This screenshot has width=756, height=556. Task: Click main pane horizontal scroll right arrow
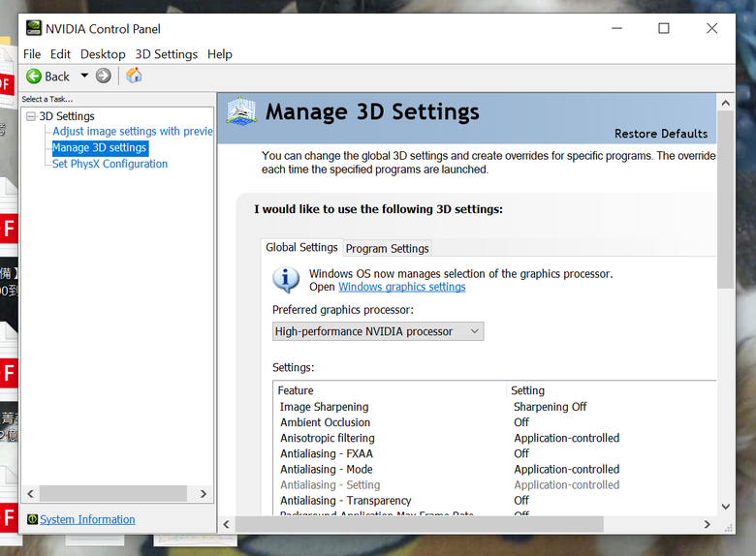[707, 524]
